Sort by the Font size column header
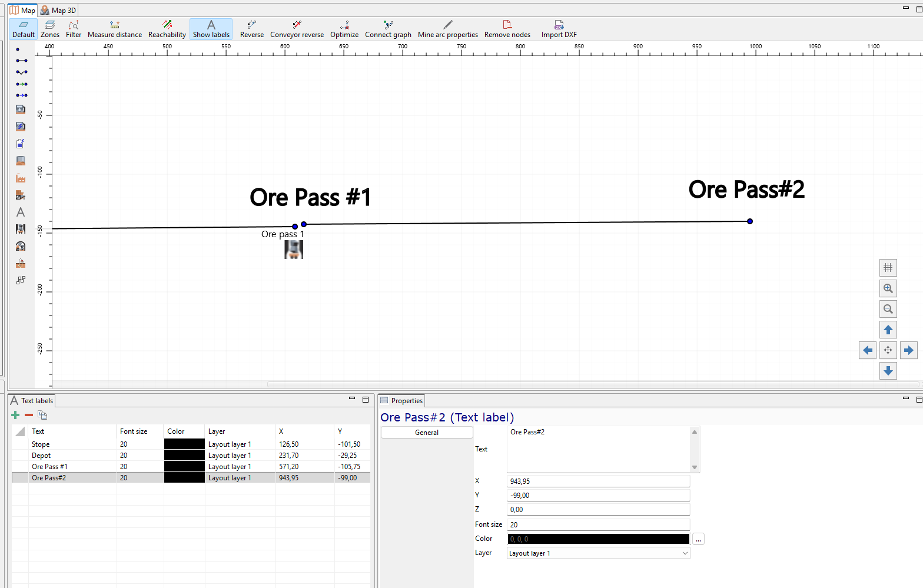This screenshot has height=588, width=923. [x=140, y=431]
